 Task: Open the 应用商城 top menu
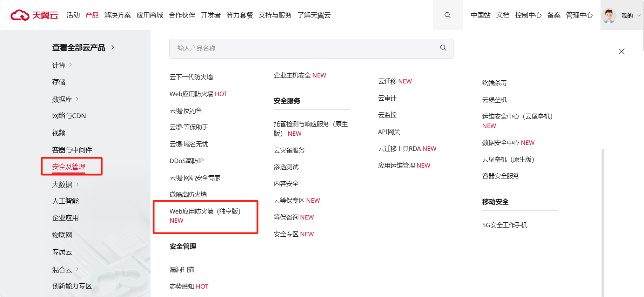click(150, 15)
